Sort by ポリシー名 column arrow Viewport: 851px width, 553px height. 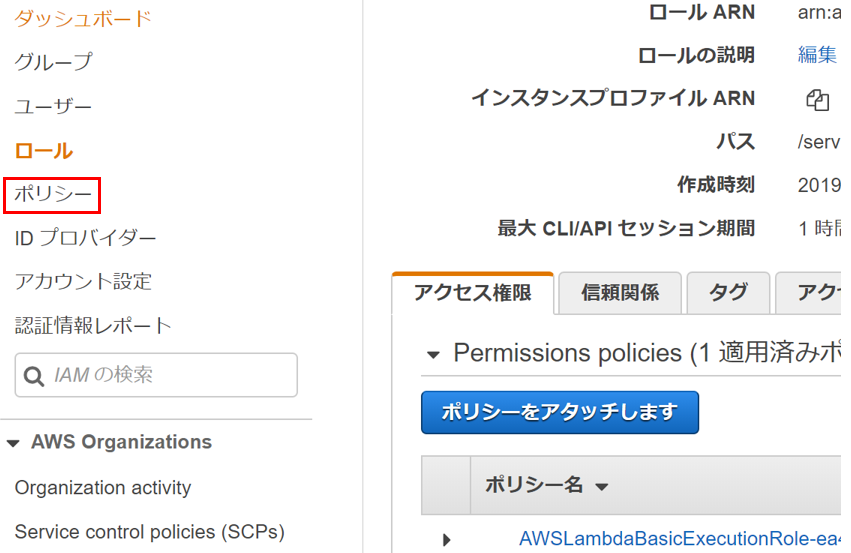pyautogui.click(x=601, y=486)
